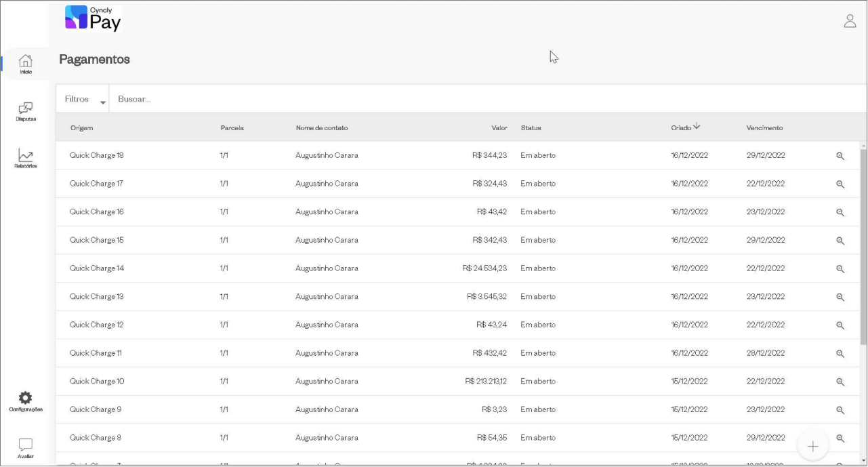The image size is (868, 467).
Task: Open magnifier for Quick Charge 14
Action: click(840, 269)
